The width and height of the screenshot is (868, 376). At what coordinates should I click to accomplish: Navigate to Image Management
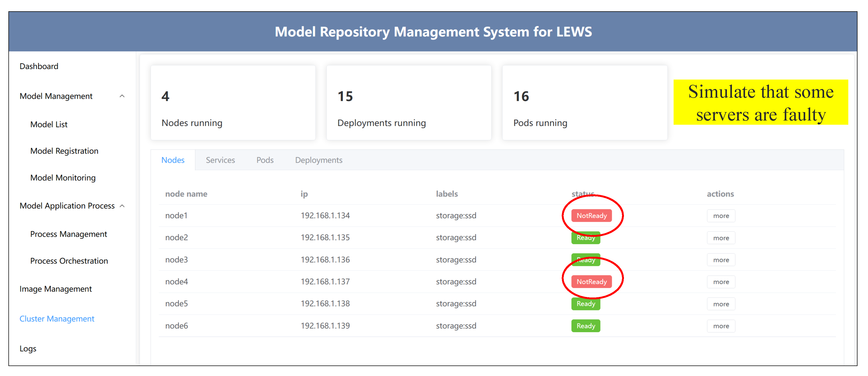click(x=55, y=289)
